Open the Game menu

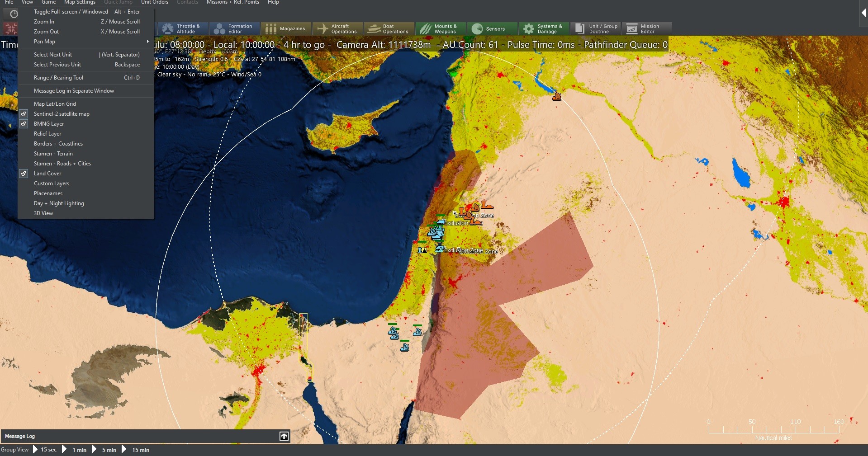click(x=48, y=2)
